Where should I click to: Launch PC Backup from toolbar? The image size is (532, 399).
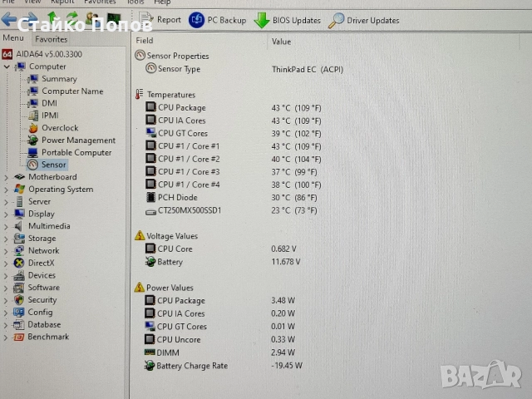[x=218, y=20]
